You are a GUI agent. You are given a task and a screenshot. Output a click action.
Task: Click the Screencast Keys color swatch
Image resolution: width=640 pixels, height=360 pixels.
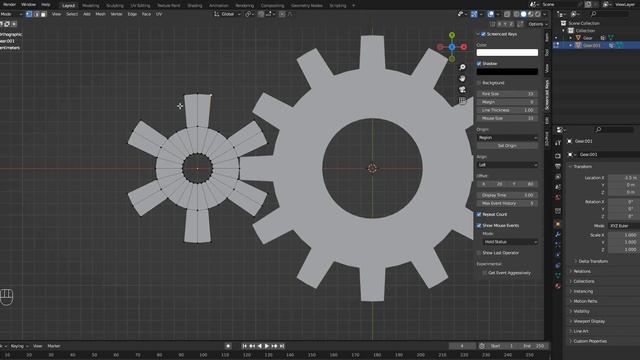(x=507, y=52)
